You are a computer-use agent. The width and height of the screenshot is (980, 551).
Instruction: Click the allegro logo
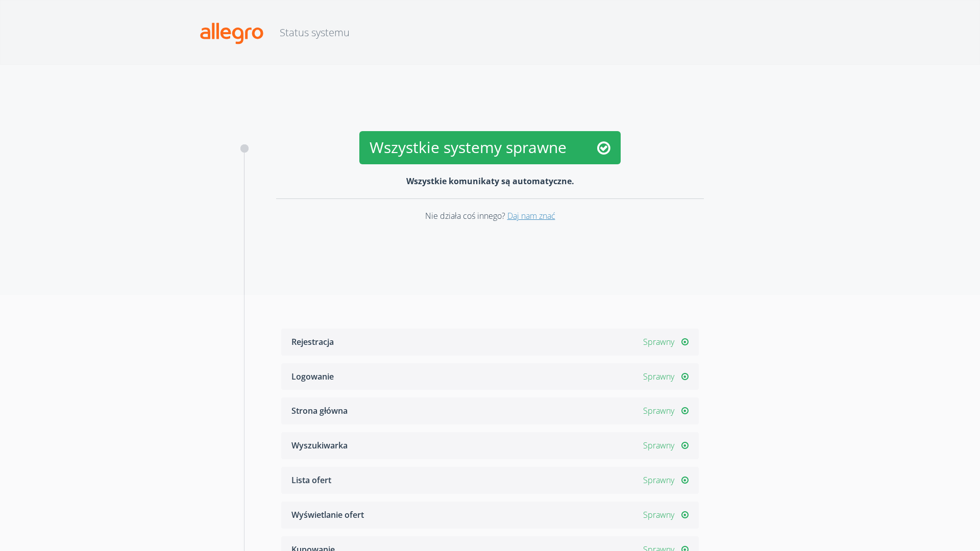pyautogui.click(x=232, y=33)
